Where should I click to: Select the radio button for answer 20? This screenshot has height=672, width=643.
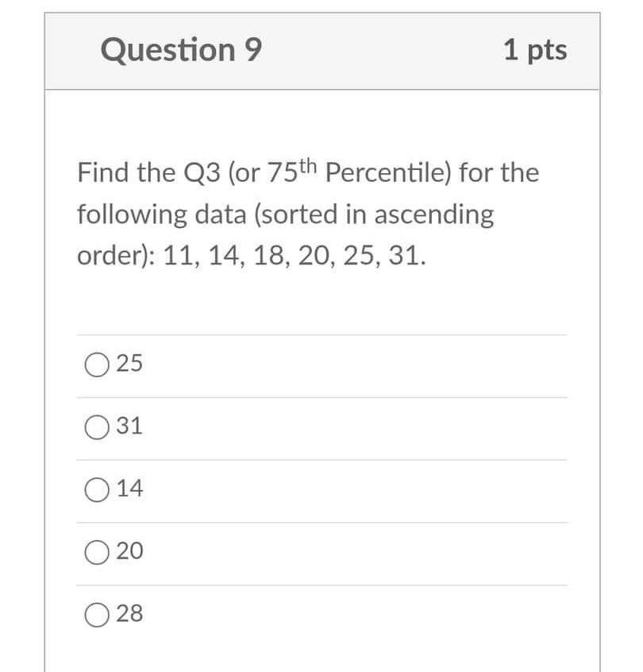[96, 551]
